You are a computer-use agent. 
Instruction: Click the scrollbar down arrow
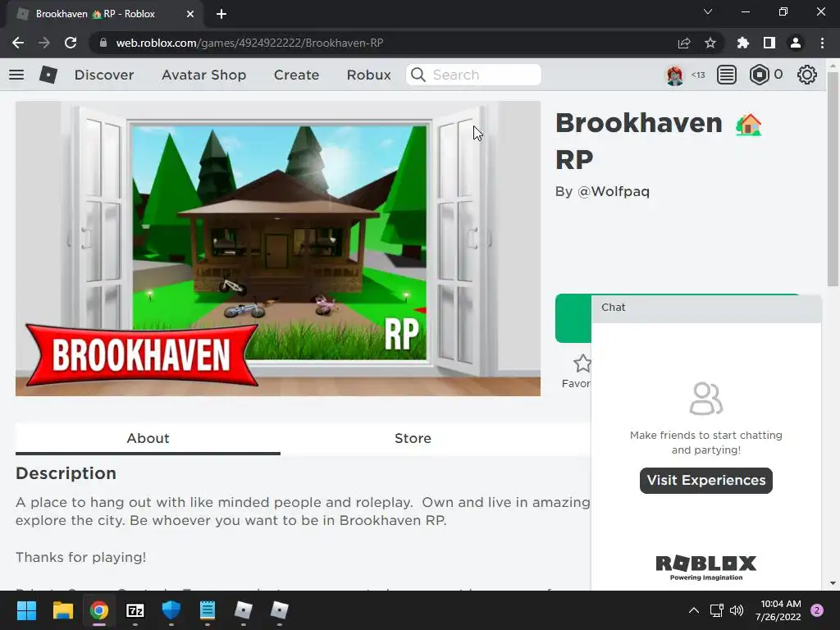click(833, 583)
